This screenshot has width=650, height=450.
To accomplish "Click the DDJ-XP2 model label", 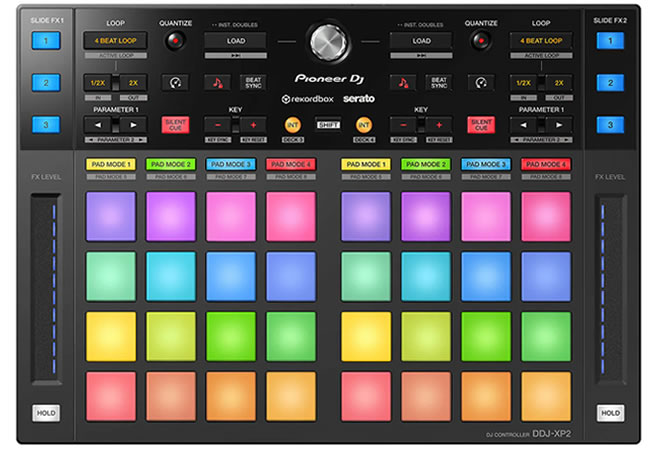I will (x=551, y=434).
